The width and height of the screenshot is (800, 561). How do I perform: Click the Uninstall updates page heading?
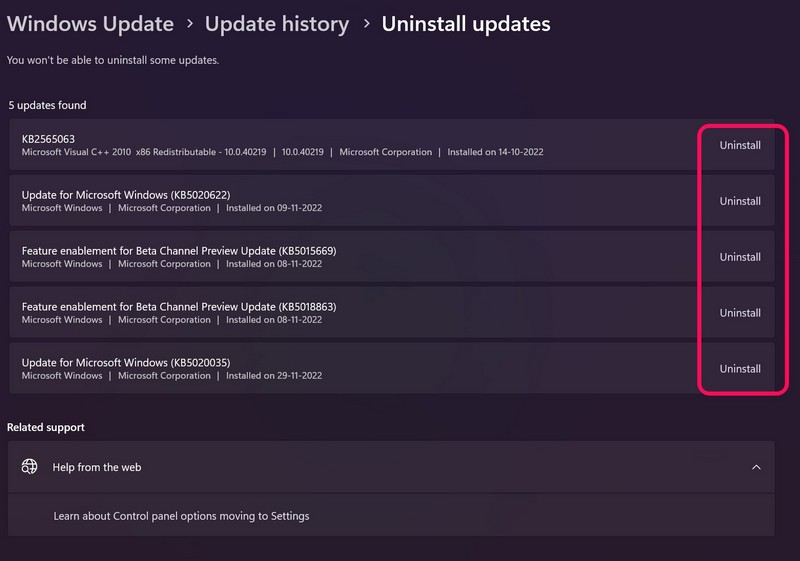pos(466,24)
